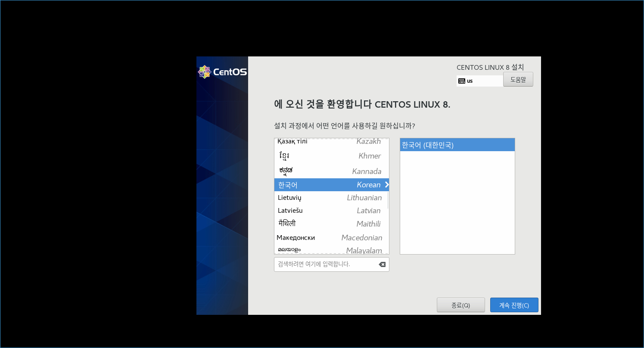Select the Kannada language row
The height and width of the screenshot is (348, 644).
(332, 171)
